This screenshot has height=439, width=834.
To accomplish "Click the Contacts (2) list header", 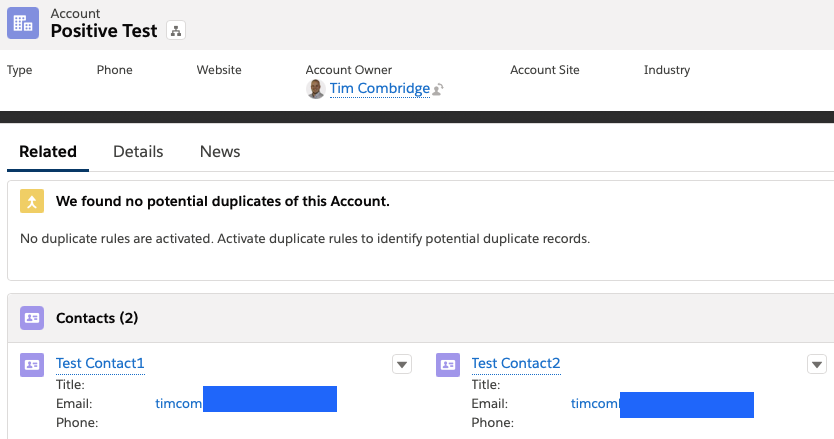I will pyautogui.click(x=97, y=318).
